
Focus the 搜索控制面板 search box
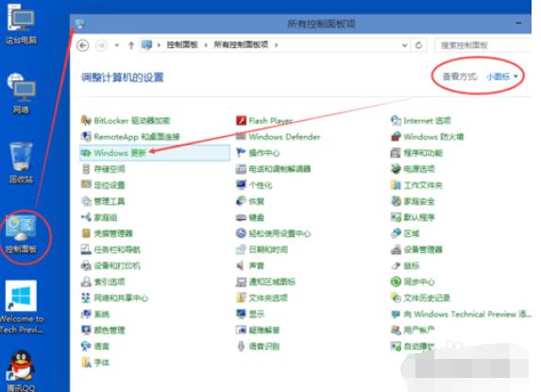click(x=483, y=45)
